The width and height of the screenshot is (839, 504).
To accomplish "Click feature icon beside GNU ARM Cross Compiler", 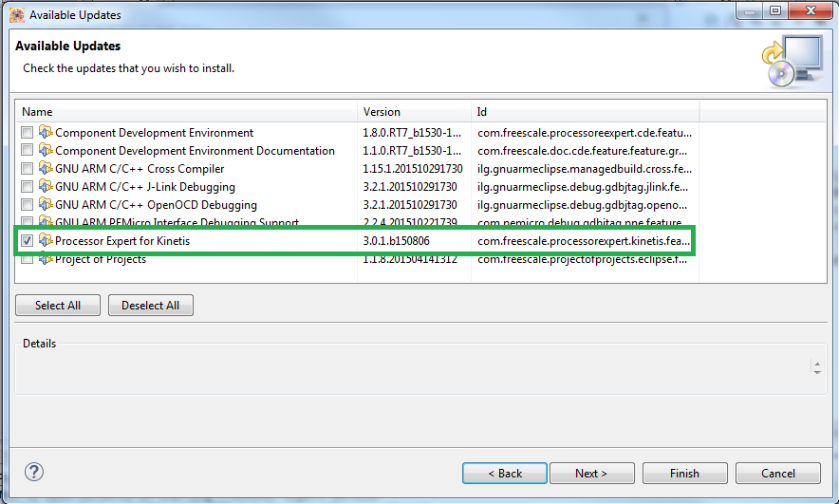I will [x=46, y=168].
